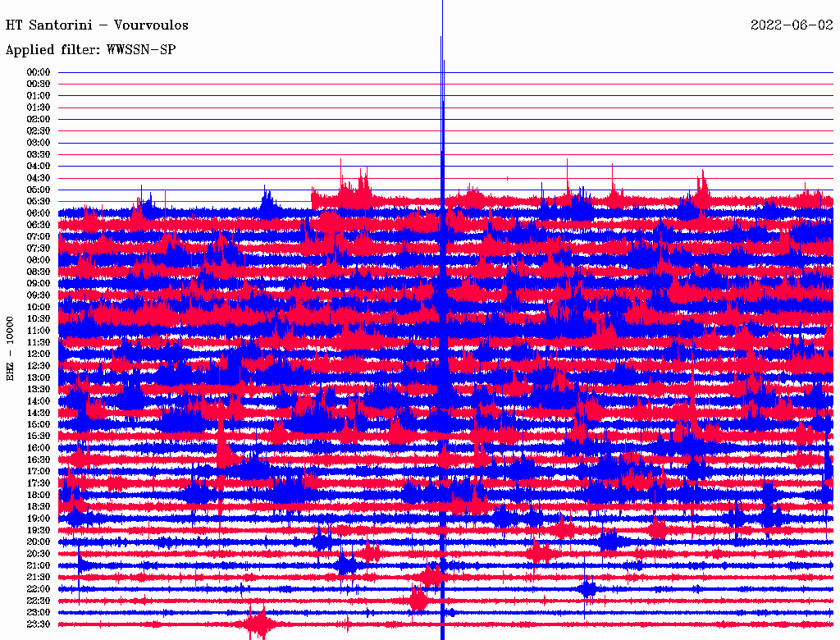Image resolution: width=840 pixels, height=640 pixels.
Task: Select the 00:30 time label
Action: coord(39,85)
